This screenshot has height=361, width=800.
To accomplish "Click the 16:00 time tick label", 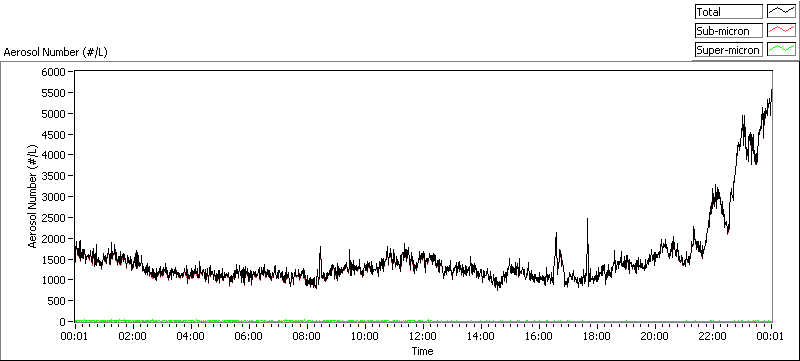I will (x=539, y=337).
